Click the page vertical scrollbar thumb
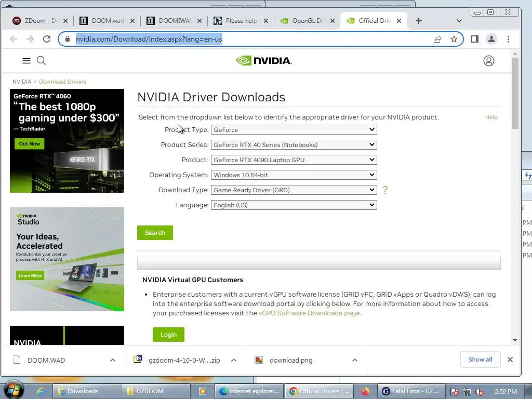 point(515,94)
